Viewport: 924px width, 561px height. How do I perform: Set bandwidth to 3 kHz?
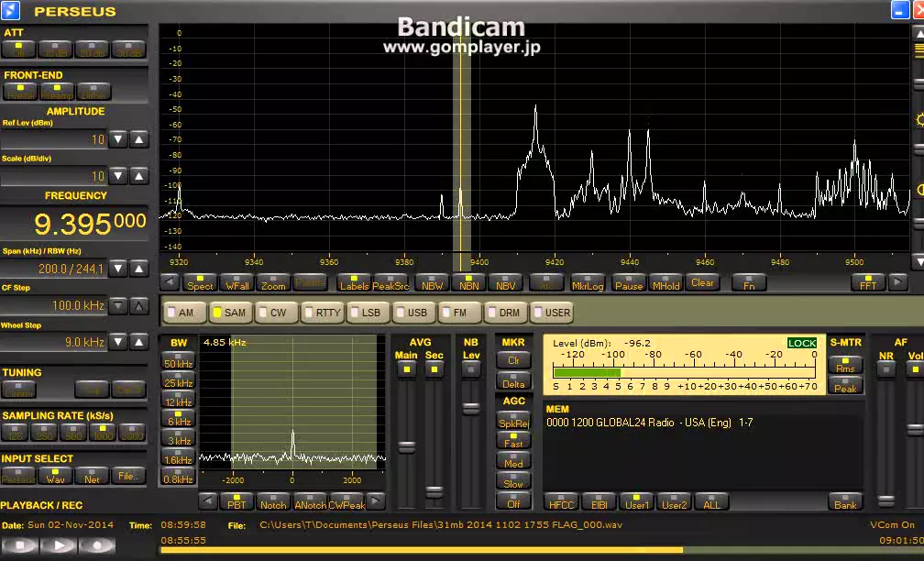[178, 439]
